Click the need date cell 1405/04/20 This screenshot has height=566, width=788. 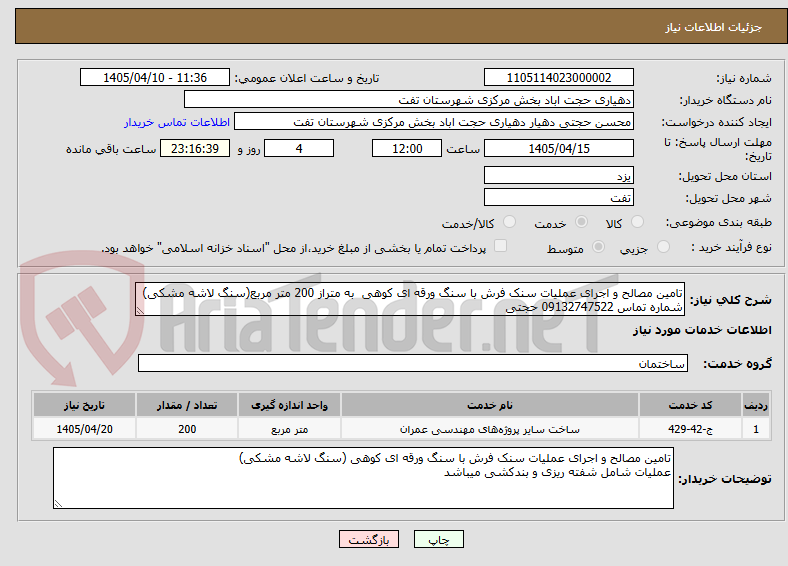[x=84, y=429]
